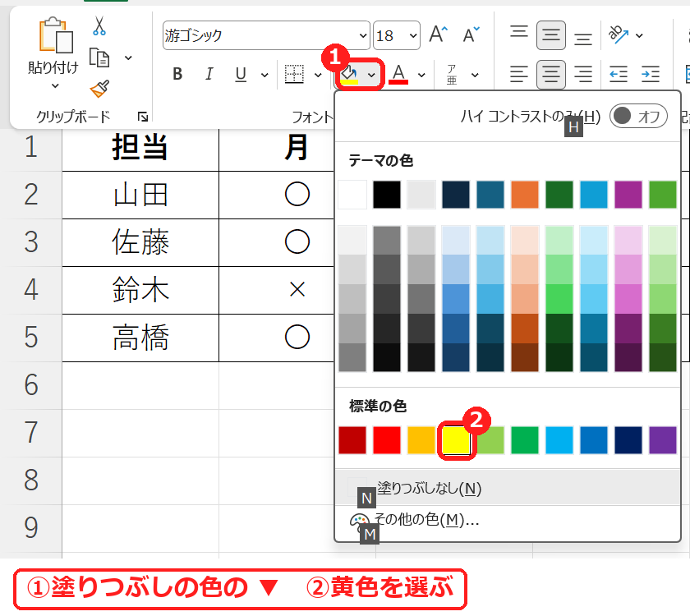The image size is (690, 616).
Task: Pick white theme color swatch
Action: [352, 194]
